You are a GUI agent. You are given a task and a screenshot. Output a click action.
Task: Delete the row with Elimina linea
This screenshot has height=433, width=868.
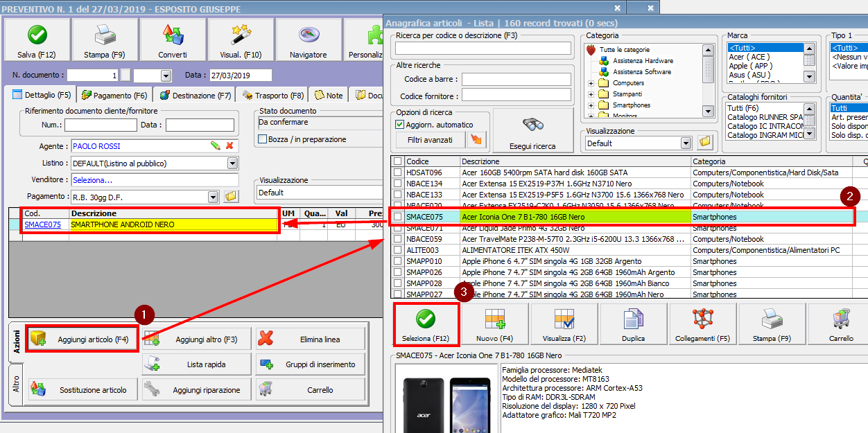pyautogui.click(x=311, y=339)
